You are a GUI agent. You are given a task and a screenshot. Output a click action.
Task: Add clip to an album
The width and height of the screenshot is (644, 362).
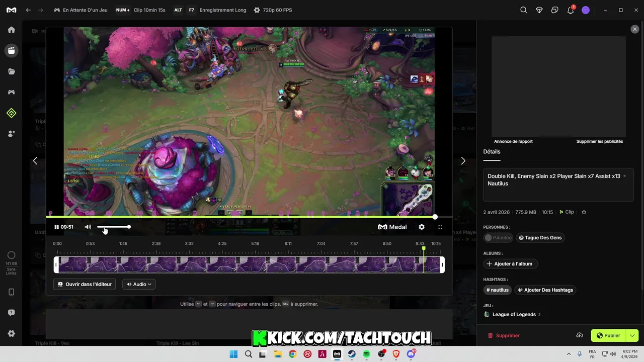(510, 263)
